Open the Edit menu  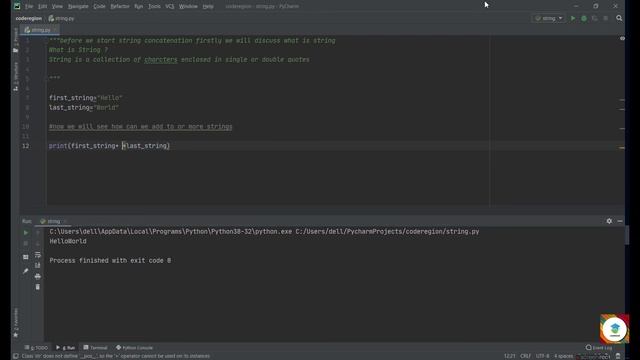[x=42, y=6]
